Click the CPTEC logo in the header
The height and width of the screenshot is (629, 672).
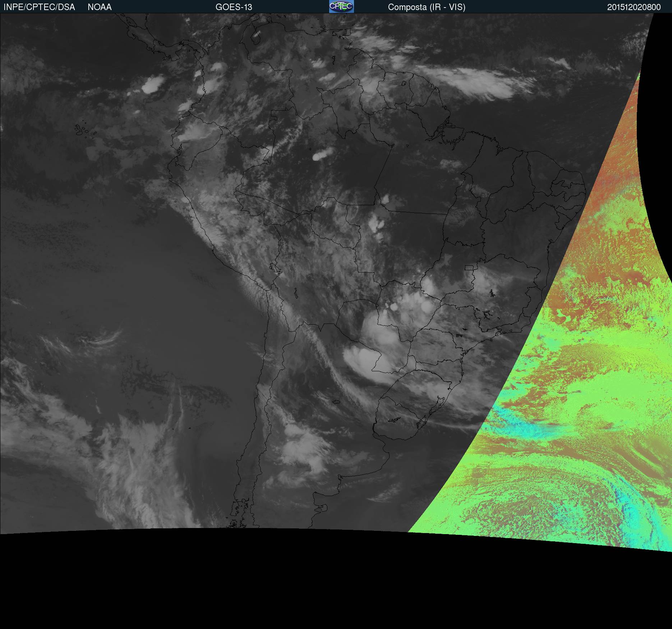(341, 6)
